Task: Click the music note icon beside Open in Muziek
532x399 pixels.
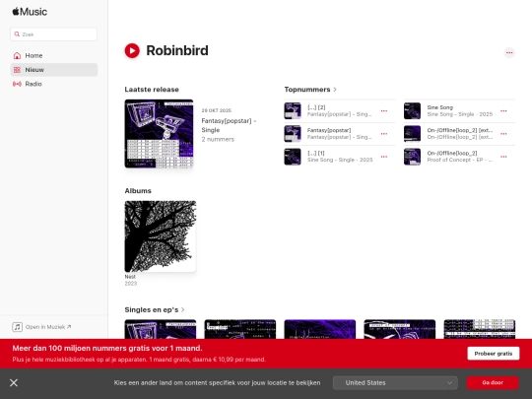Action: coord(18,327)
